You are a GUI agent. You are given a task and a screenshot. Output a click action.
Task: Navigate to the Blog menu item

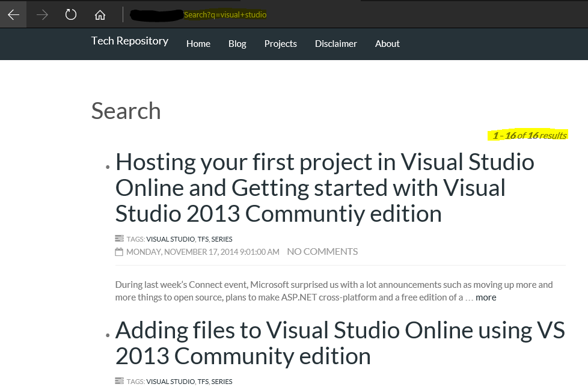click(x=237, y=44)
